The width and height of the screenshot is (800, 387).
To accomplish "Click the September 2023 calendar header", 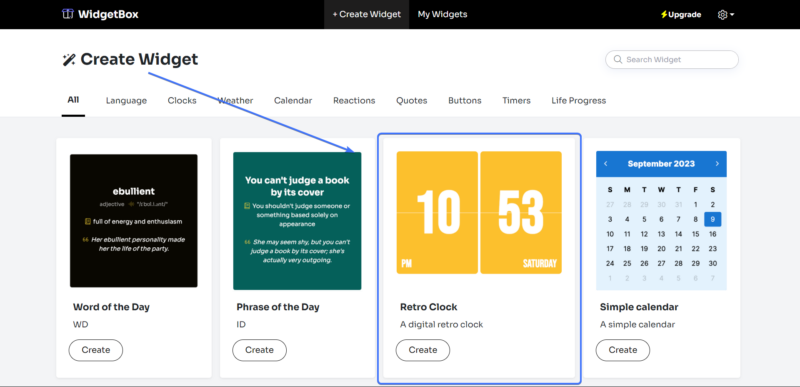I will coord(661,164).
